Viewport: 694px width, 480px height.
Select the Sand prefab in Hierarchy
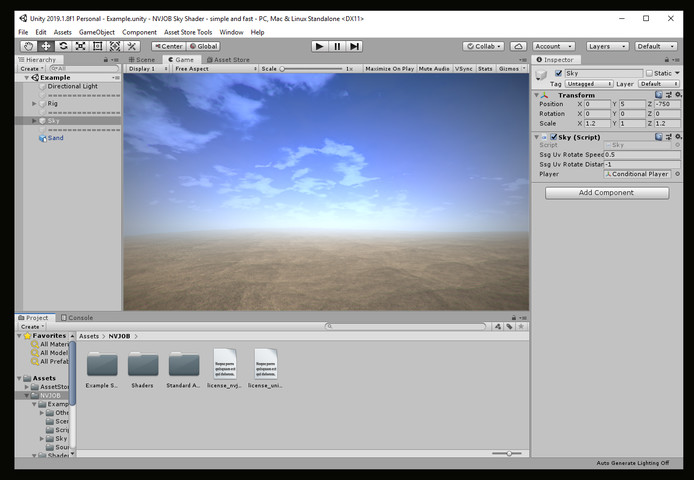click(55, 138)
